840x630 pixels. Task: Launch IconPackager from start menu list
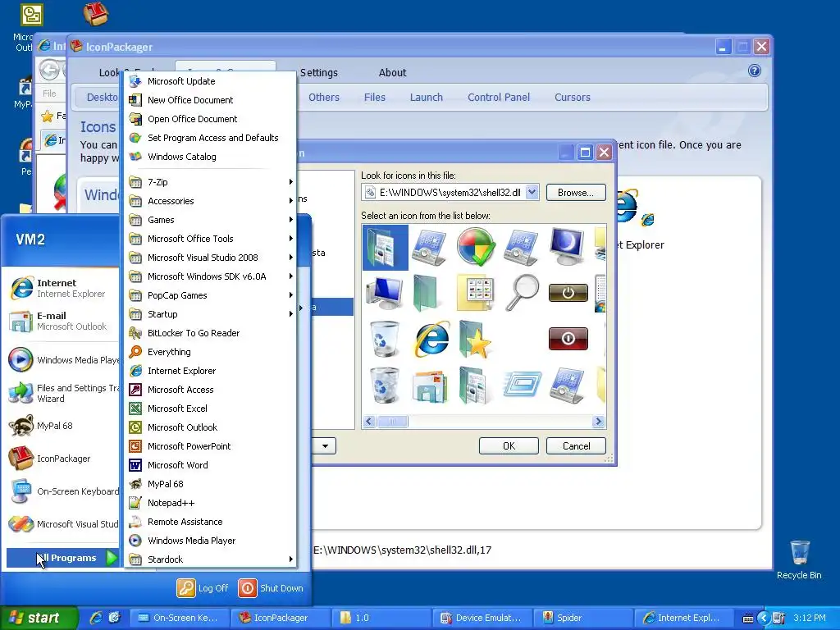pyautogui.click(x=62, y=459)
